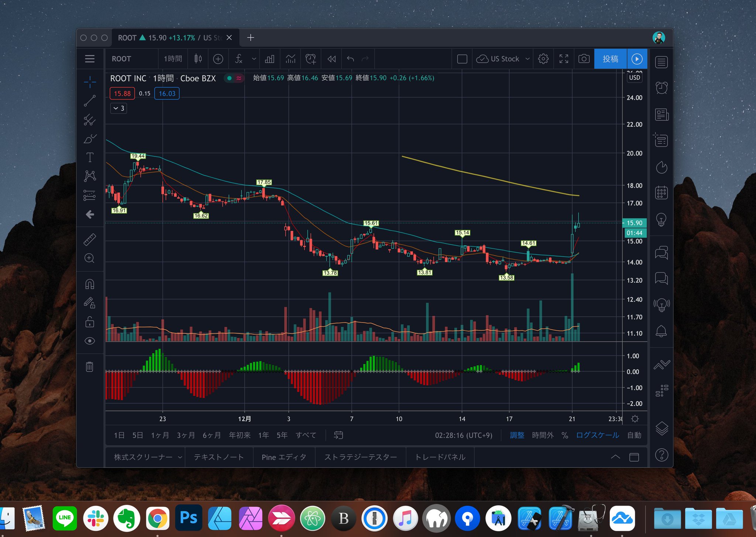
Task: Select the 1日 time range
Action: [119, 435]
